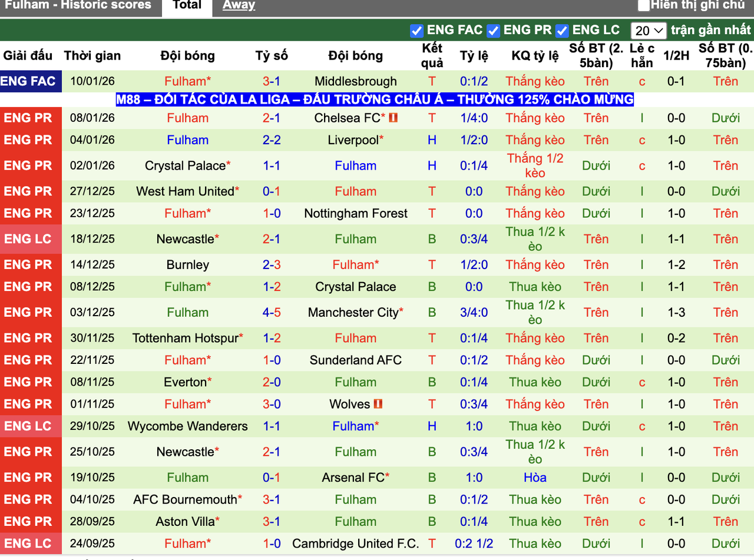Screen dimensions: 754x560
Task: Click red card icon next to Wolves
Action: pyautogui.click(x=379, y=404)
